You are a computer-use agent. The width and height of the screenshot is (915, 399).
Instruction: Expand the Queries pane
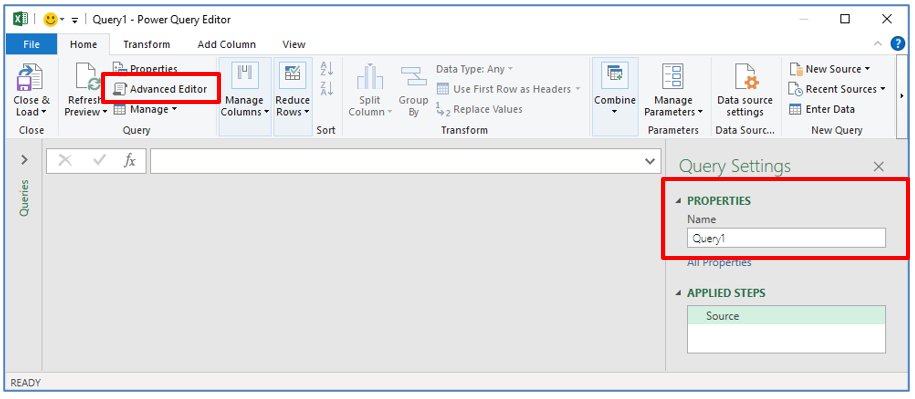click(24, 160)
